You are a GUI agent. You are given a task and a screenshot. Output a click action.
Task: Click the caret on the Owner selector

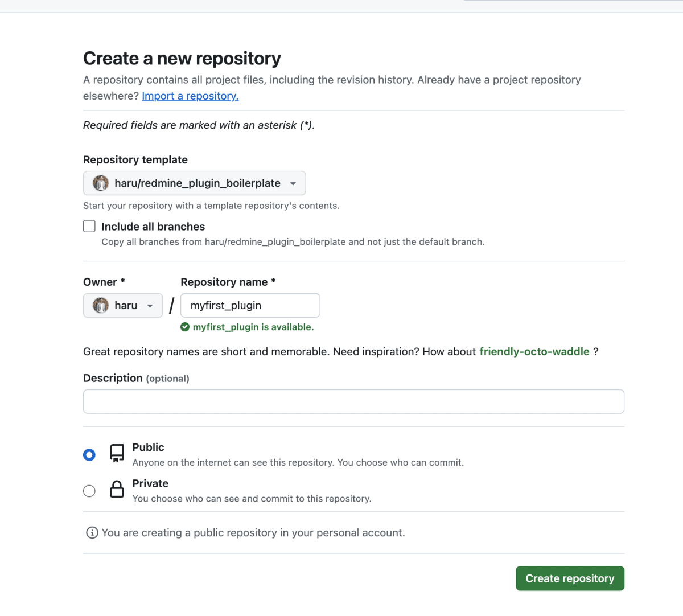click(x=151, y=305)
